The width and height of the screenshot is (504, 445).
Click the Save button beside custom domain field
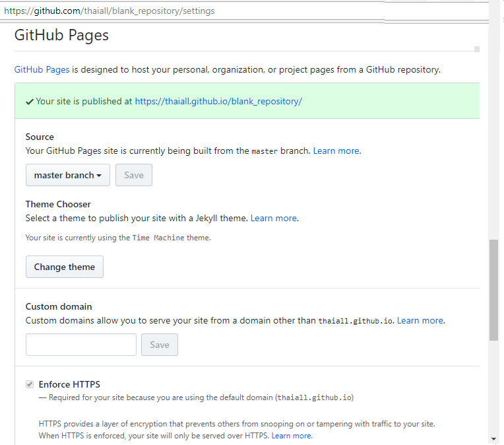(x=160, y=345)
